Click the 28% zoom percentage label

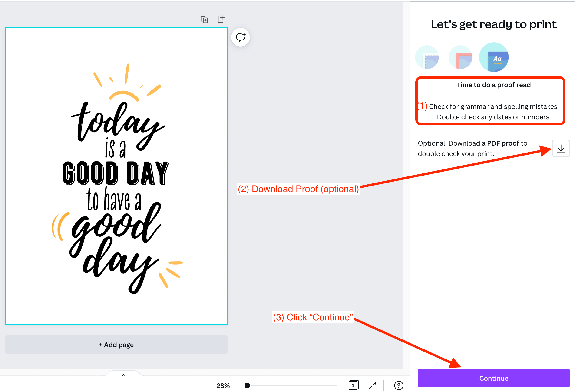coord(223,385)
